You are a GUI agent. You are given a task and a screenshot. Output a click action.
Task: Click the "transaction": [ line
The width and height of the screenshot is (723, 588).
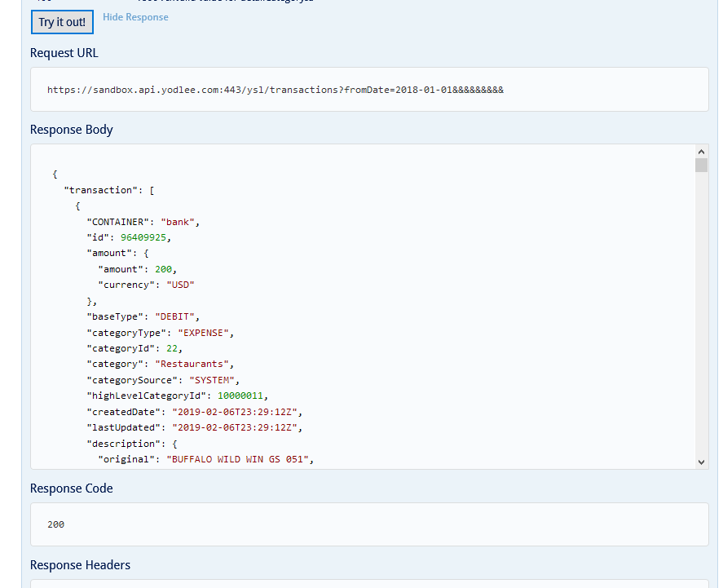(x=109, y=190)
